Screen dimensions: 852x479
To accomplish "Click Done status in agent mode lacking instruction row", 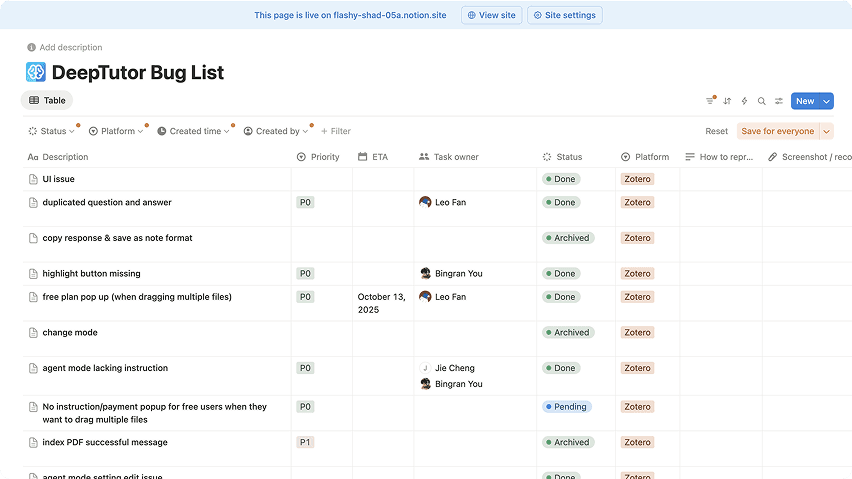I will tap(561, 368).
